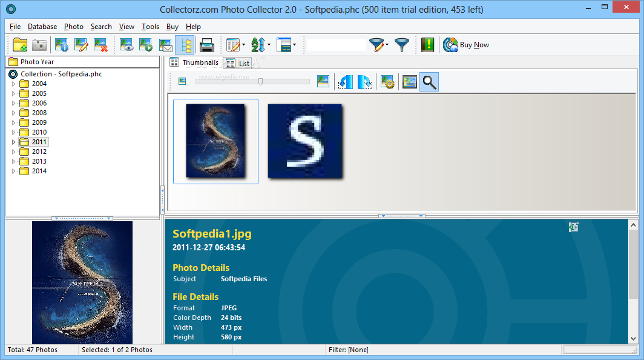
Task: Click the details panel scroll up arrow
Action: 633,225
